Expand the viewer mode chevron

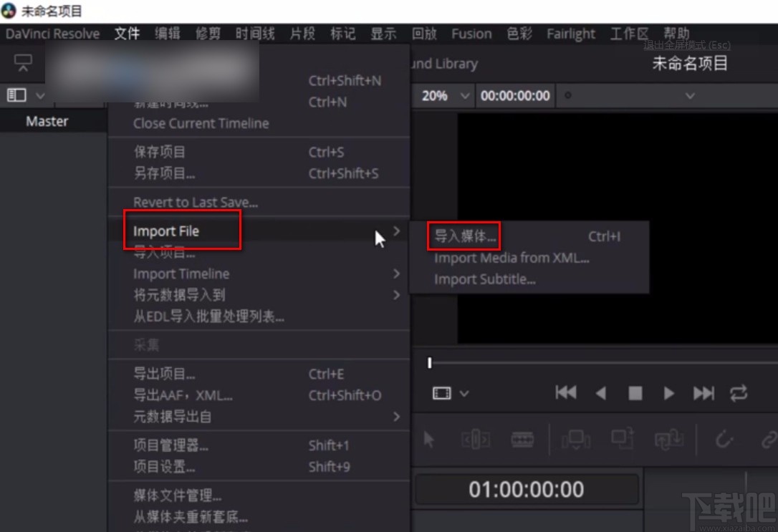pos(464,392)
